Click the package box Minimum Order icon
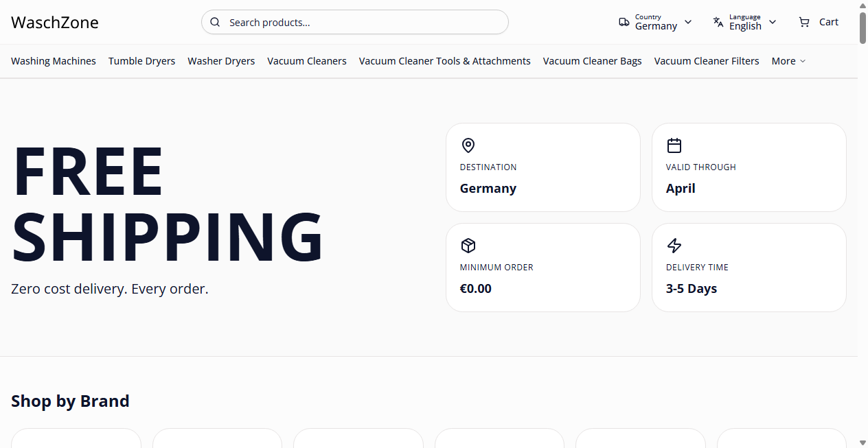Viewport: 868px width, 448px height. pyautogui.click(x=468, y=246)
